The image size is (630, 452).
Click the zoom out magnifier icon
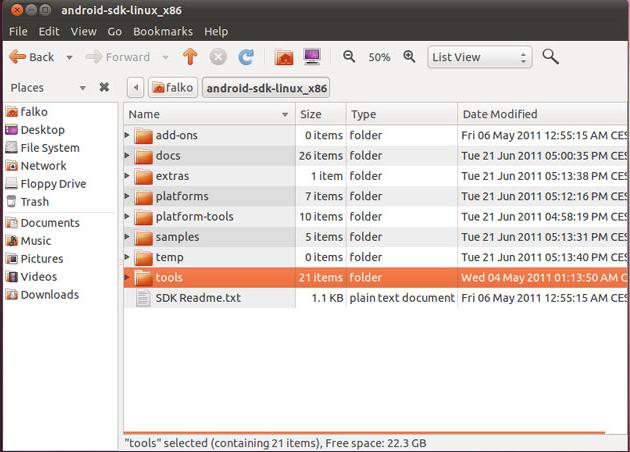coord(349,57)
